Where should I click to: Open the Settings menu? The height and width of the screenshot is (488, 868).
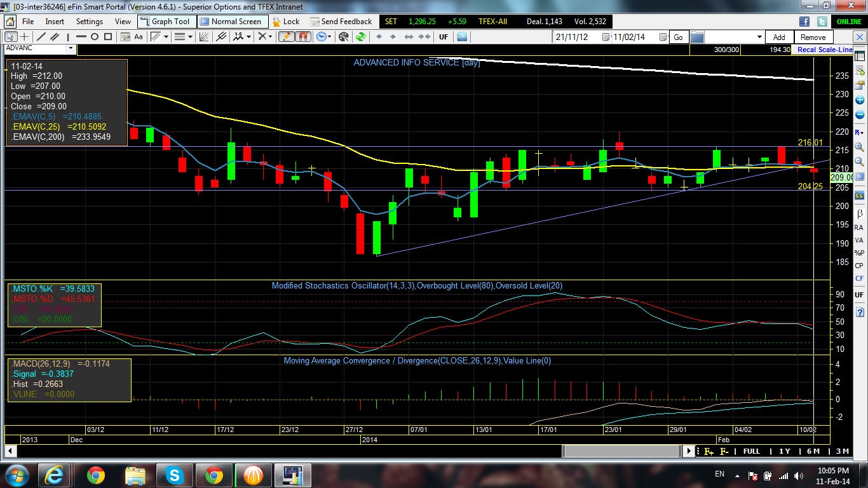(90, 21)
